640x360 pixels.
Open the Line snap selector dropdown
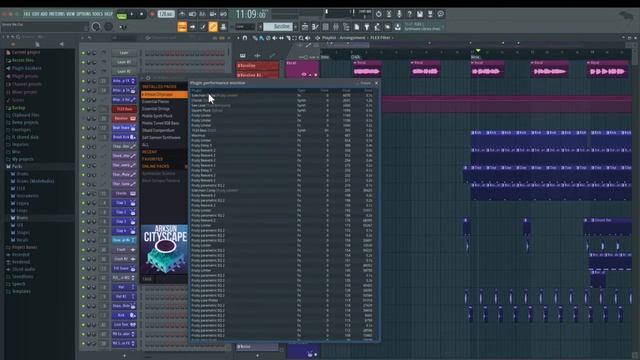245,27
